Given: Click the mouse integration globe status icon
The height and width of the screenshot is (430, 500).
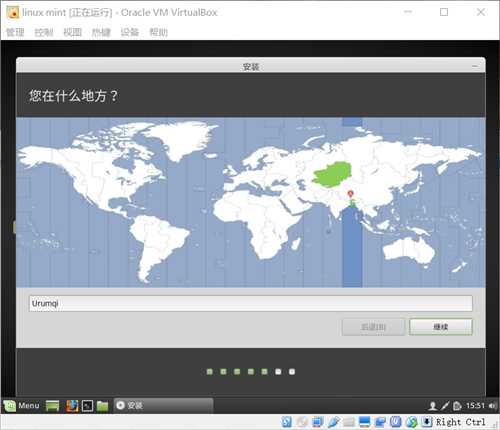Looking at the screenshot, I should point(411,422).
